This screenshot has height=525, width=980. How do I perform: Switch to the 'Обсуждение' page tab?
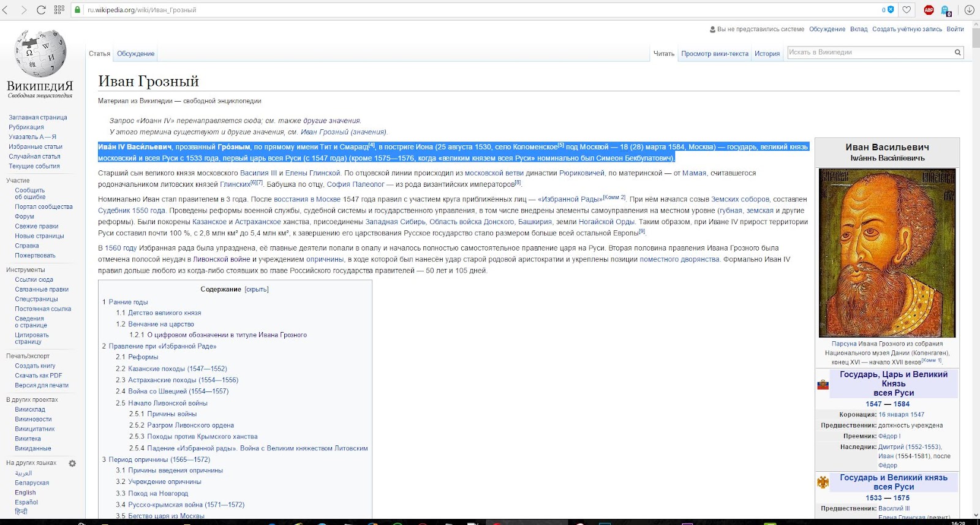coord(136,54)
